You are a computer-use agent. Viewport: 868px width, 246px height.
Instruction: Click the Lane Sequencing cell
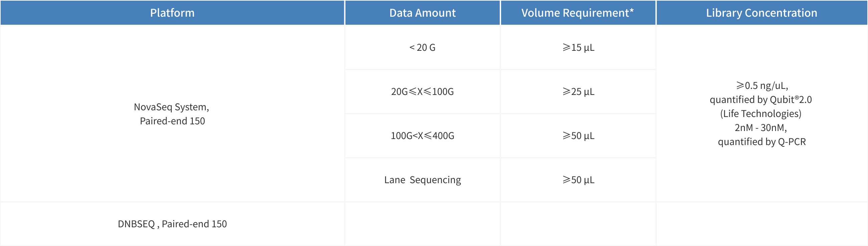(422, 180)
